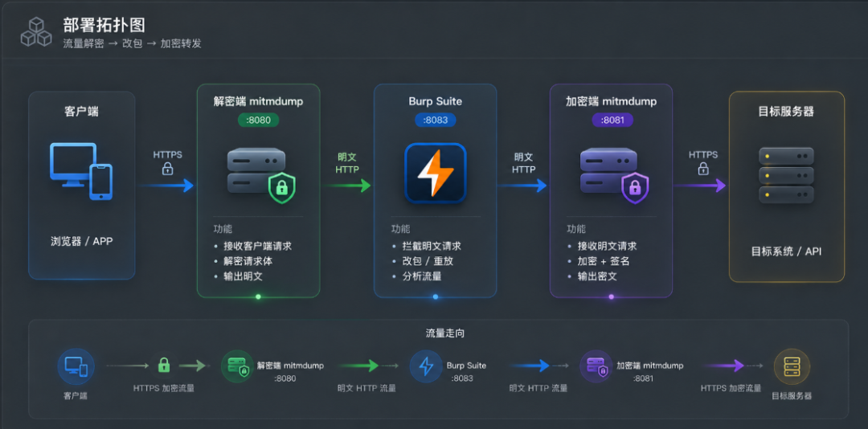868x429 pixels.
Task: Click the yellow target server circle icon
Action: click(792, 366)
